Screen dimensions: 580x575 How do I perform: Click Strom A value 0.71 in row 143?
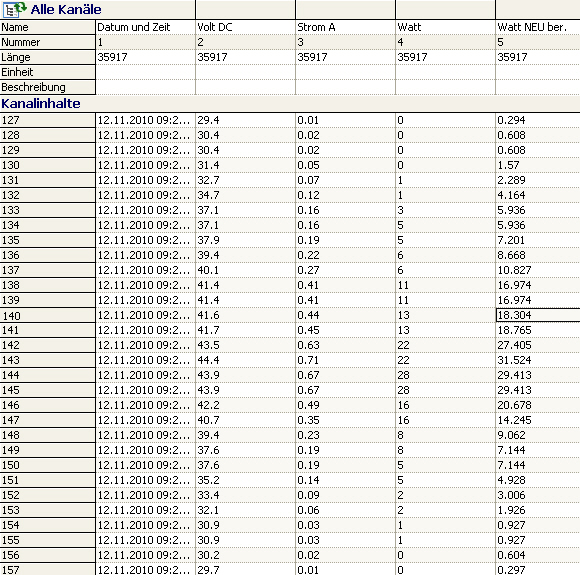[x=308, y=360]
